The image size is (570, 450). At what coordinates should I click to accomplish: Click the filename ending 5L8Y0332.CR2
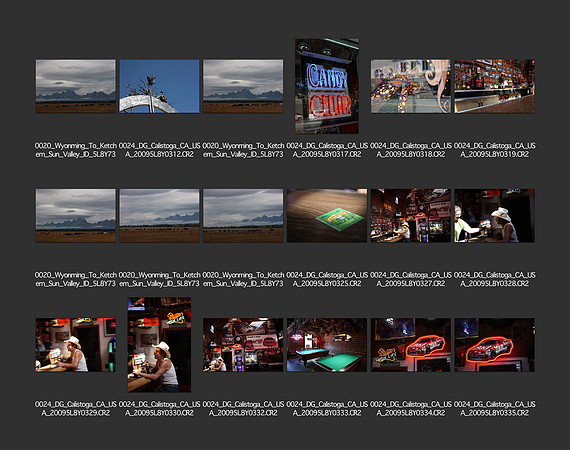(x=243, y=409)
